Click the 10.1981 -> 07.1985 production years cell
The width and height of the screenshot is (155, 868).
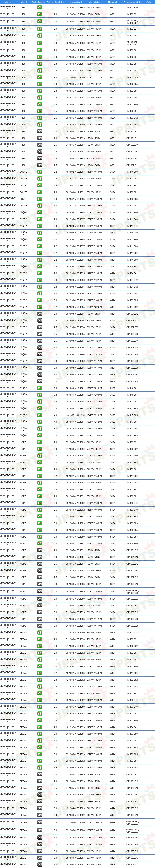tap(75, 395)
